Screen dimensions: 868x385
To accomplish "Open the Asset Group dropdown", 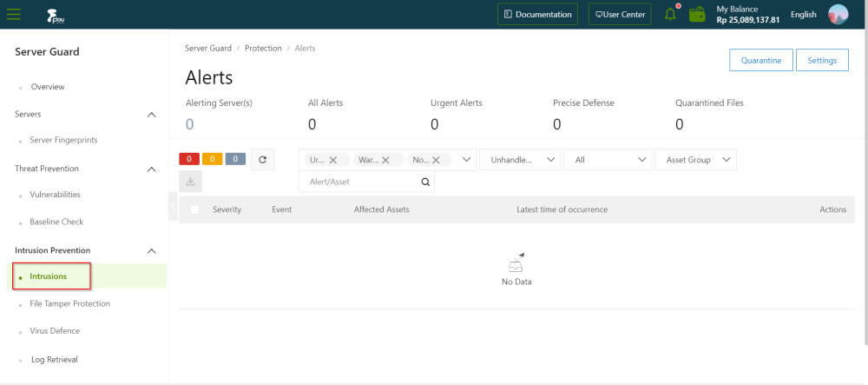I will [696, 160].
